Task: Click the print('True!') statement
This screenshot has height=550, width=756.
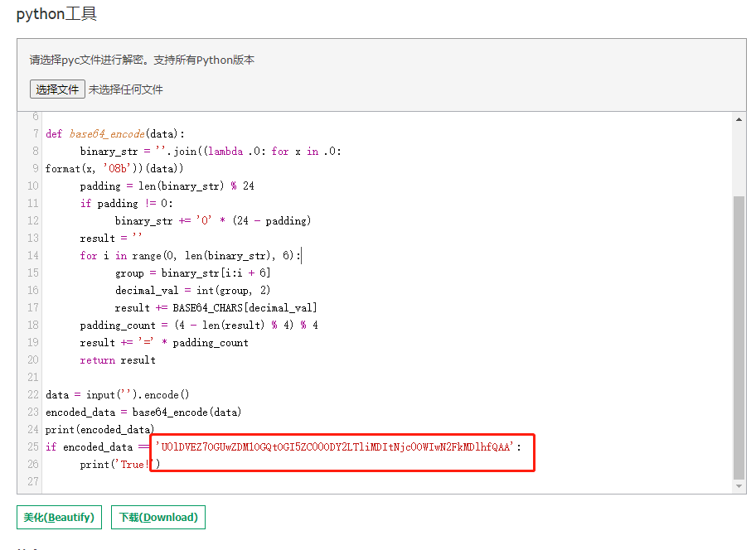Action: click(x=120, y=464)
